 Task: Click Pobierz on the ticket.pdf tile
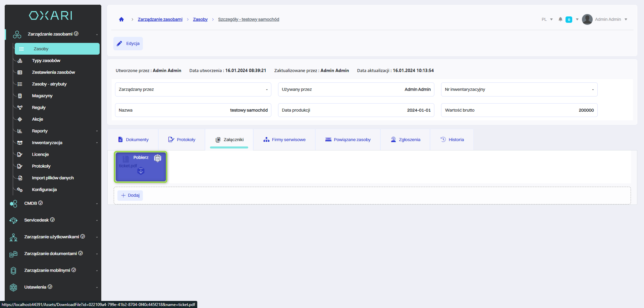tap(141, 158)
